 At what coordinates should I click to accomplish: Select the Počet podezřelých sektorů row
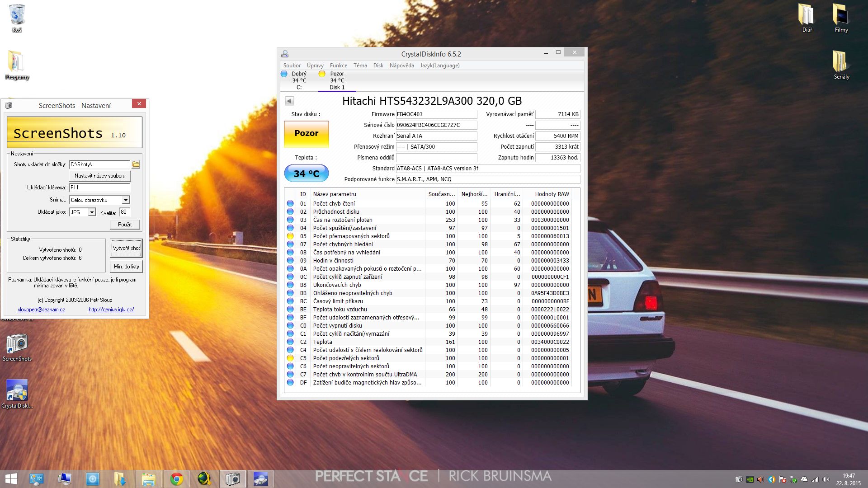tap(429, 358)
